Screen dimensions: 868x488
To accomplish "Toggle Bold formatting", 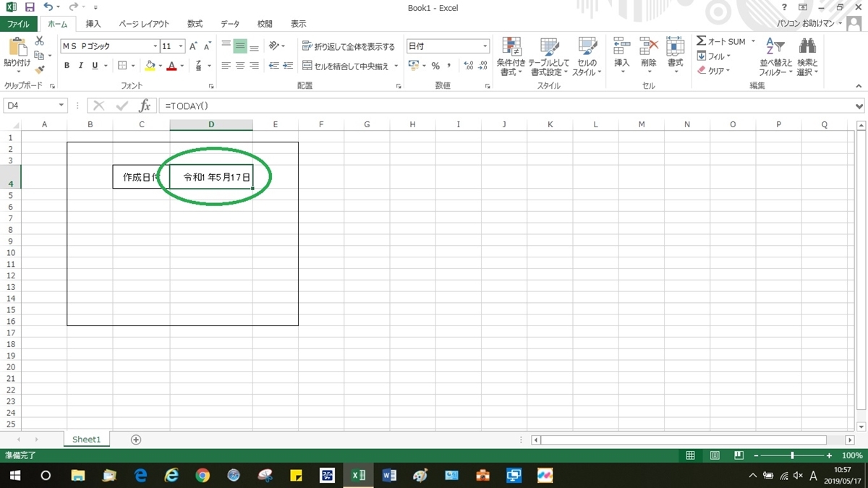I will coord(67,66).
